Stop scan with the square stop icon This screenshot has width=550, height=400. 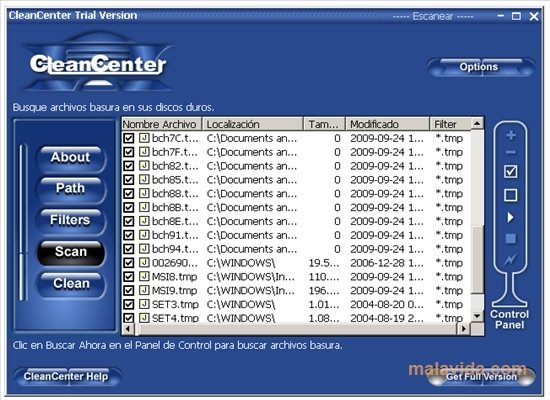510,239
